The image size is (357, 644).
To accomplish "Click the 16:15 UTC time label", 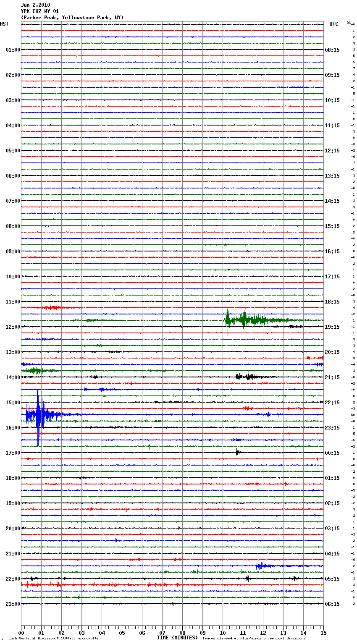I will click(332, 251).
